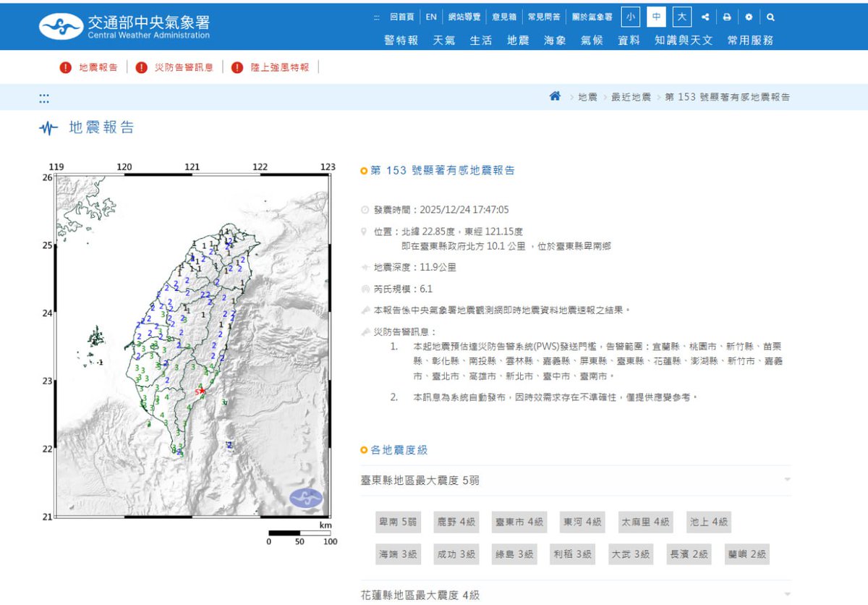Screen dimensions: 868x605
Task: Open the 陸上強風特報 alert link
Action: click(x=280, y=67)
